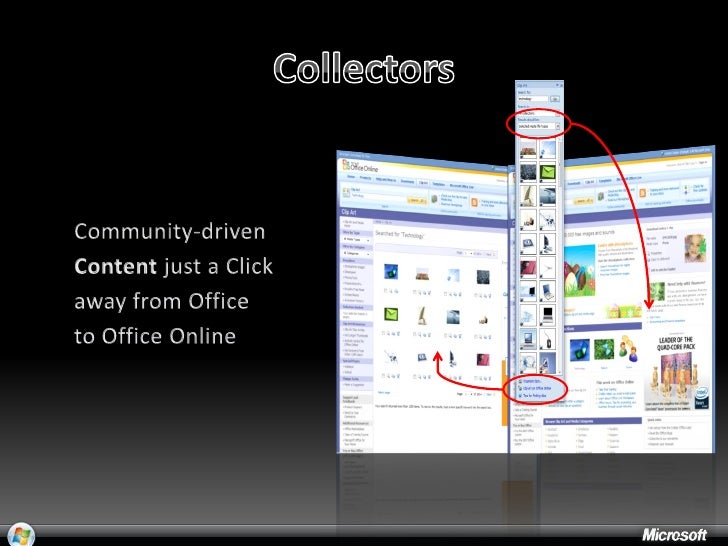
Task: Open green envelope result in left browser window
Action: (391, 314)
